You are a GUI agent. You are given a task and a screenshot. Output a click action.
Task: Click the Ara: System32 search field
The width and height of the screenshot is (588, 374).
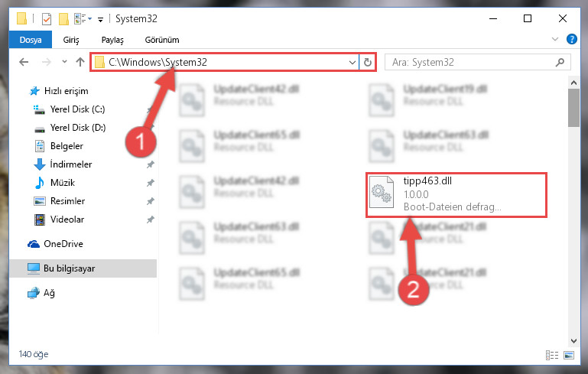tap(471, 62)
